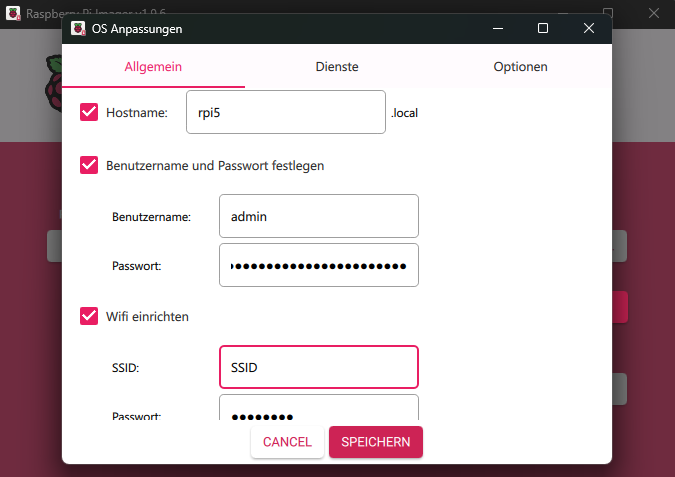Image resolution: width=675 pixels, height=477 pixels.
Task: Click into the SSID text field
Action: coord(318,367)
